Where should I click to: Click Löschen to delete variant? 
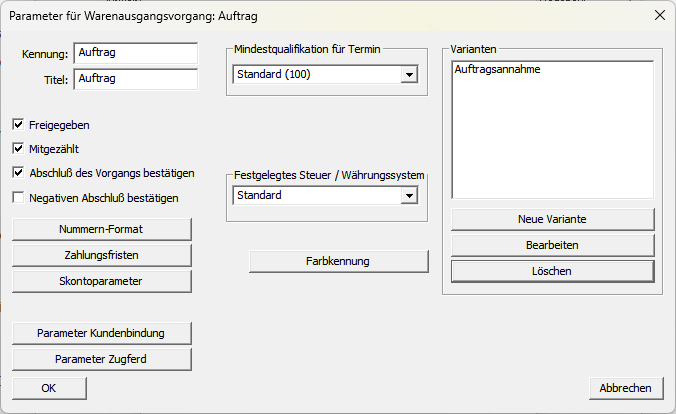coord(552,271)
